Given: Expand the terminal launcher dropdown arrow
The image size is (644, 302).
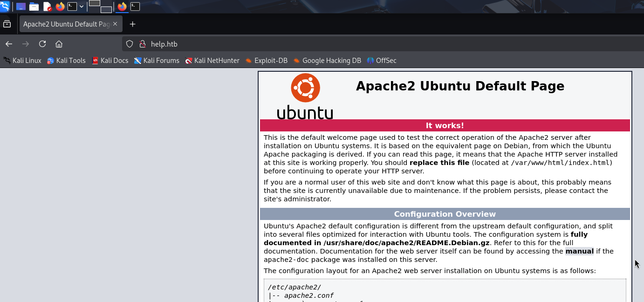Looking at the screenshot, I should tap(82, 7).
